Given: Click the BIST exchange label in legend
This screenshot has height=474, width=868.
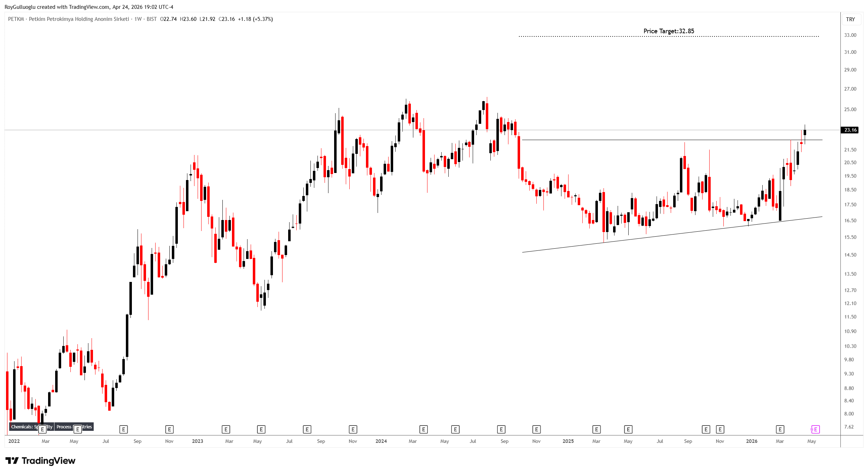Looking at the screenshot, I should tap(152, 19).
